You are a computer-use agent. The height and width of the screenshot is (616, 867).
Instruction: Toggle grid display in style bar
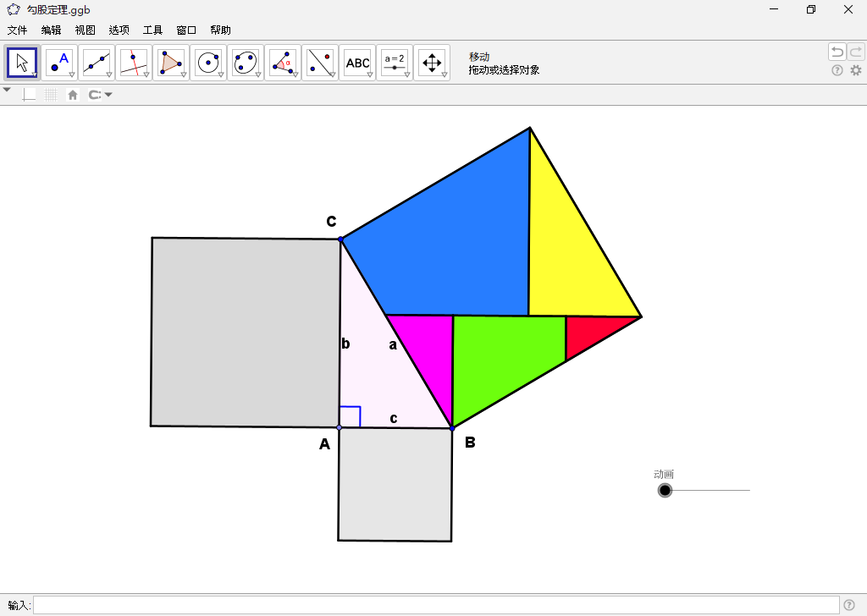tap(52, 95)
